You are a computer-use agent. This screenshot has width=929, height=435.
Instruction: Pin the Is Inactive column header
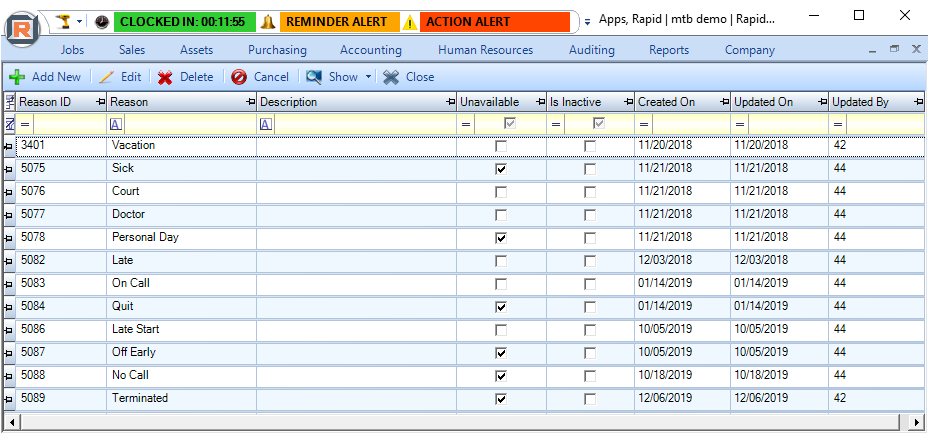click(x=628, y=103)
